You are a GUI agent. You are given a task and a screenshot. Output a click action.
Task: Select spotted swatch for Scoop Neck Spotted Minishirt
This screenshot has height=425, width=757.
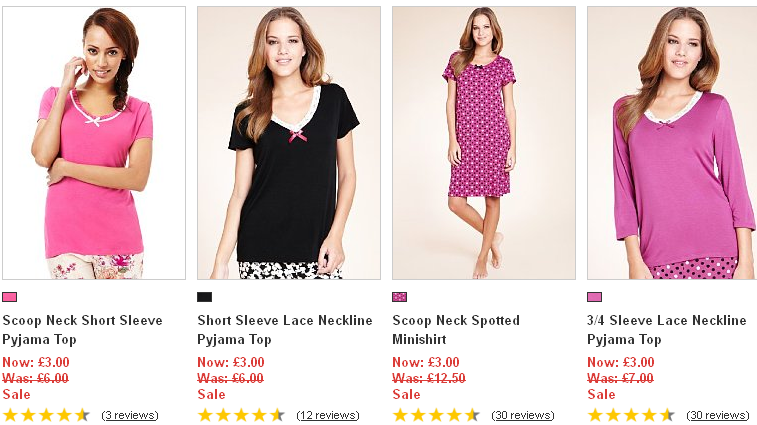(400, 297)
